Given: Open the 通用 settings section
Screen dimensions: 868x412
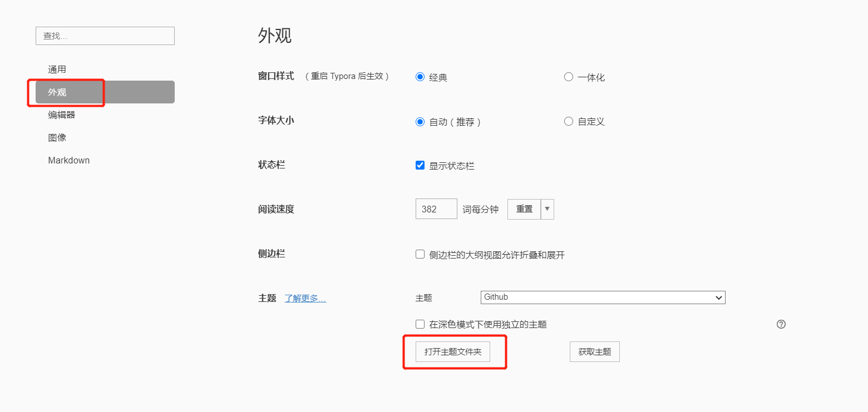Looking at the screenshot, I should click(105, 70).
